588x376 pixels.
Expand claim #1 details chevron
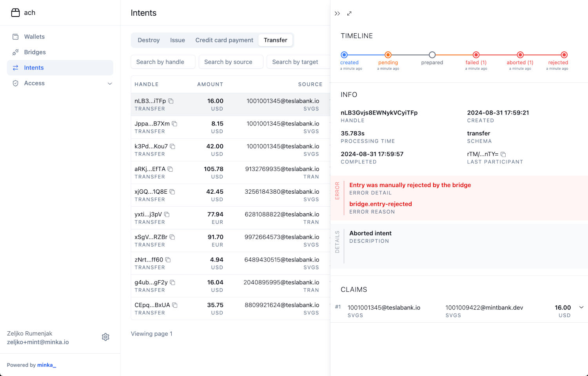(x=581, y=307)
